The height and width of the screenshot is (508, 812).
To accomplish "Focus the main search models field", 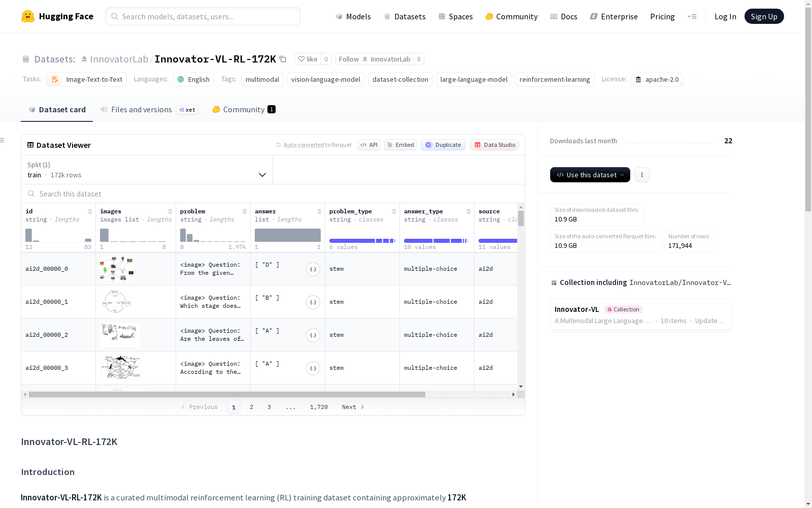I will (x=203, y=16).
